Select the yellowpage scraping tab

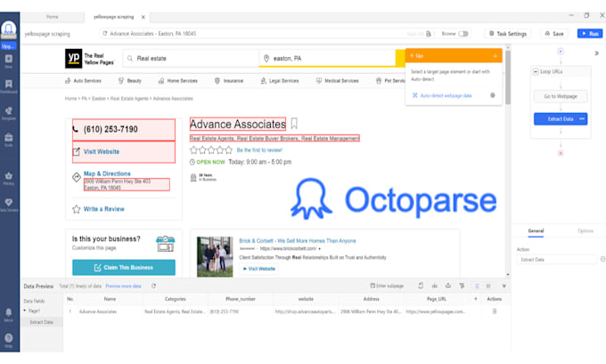tap(114, 17)
